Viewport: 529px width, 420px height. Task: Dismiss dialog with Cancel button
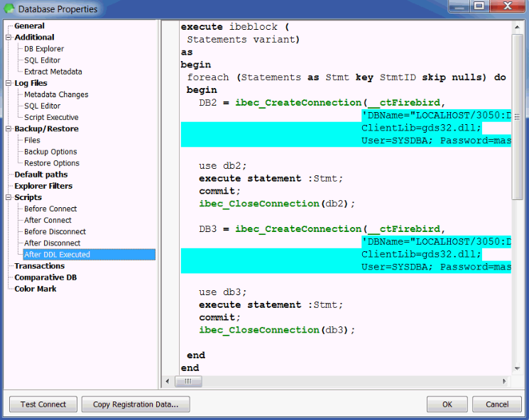[497, 404]
